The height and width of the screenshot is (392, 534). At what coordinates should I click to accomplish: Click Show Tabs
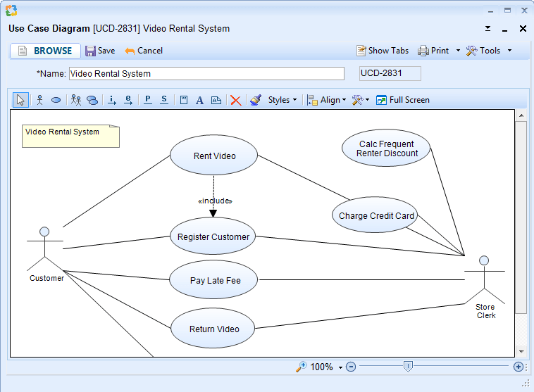[x=382, y=51]
